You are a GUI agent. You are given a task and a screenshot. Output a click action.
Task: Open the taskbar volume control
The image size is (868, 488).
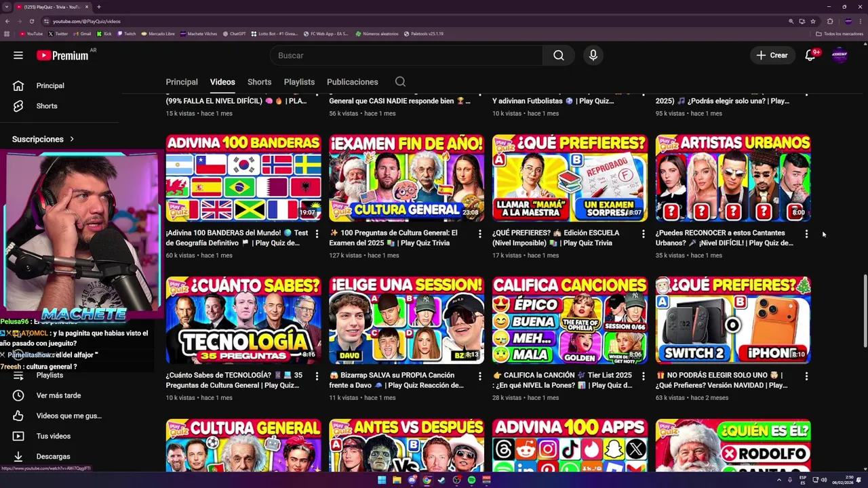coord(824,480)
